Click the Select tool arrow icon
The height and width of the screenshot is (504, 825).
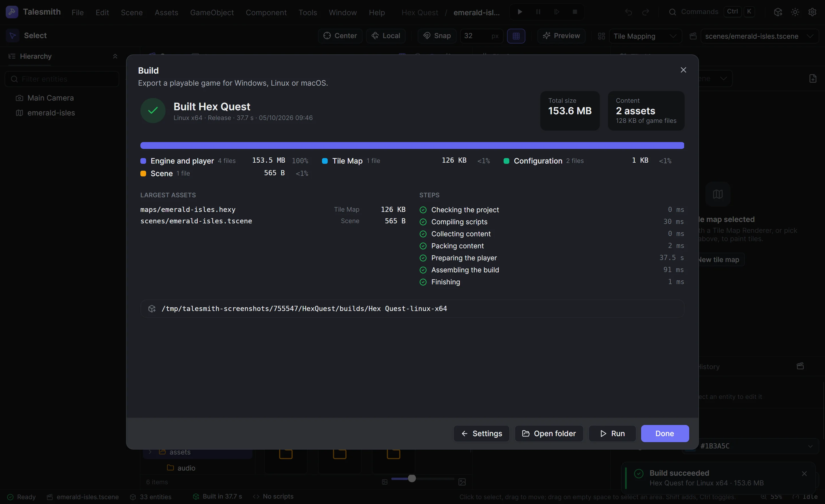(x=12, y=36)
